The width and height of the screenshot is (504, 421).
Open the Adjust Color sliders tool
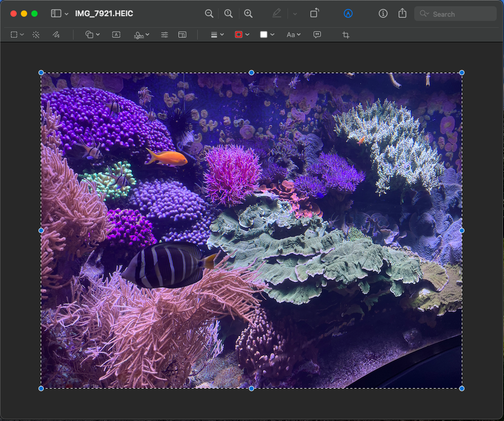coord(164,34)
